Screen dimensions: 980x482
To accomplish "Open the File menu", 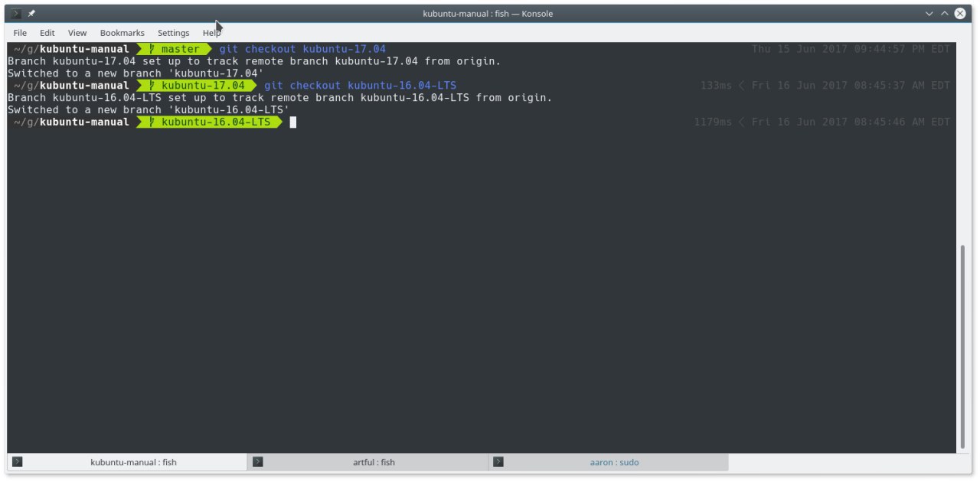I will click(20, 33).
